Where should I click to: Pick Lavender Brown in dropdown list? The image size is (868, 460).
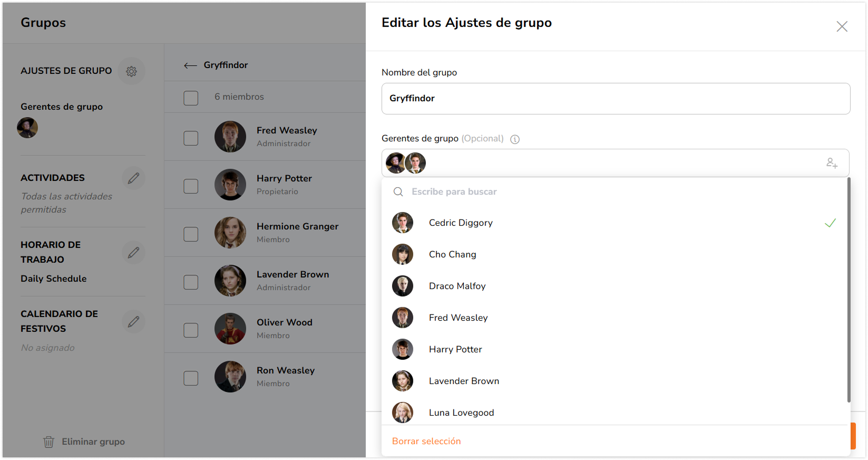pos(615,381)
